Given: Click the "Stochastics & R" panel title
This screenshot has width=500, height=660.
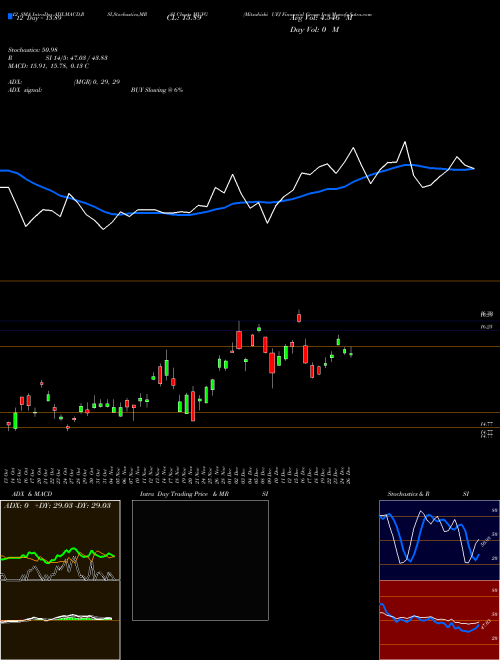Looking at the screenshot, I should pyautogui.click(x=409, y=494).
